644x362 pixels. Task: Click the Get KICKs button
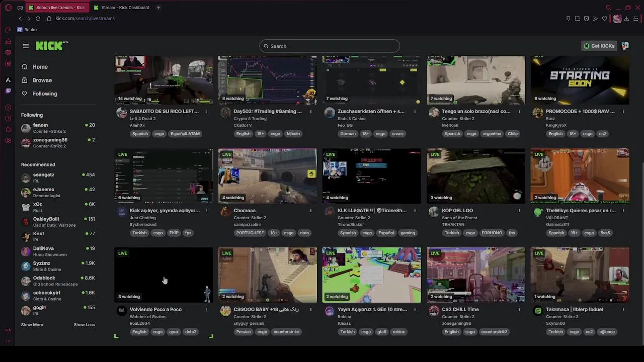point(599,46)
